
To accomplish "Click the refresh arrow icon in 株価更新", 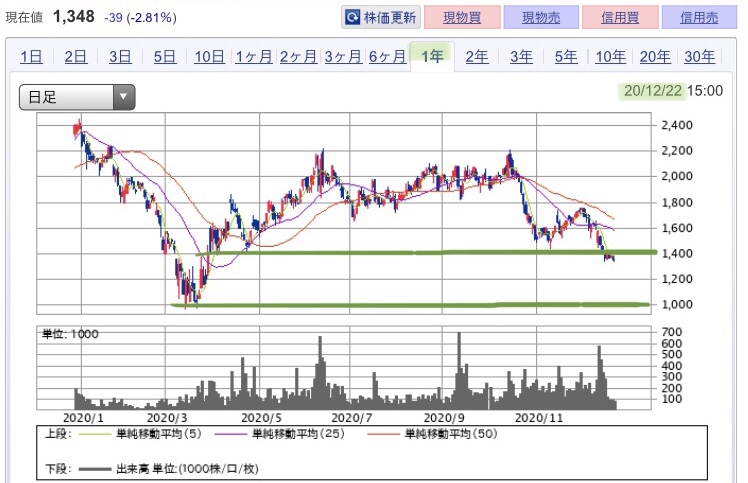I will click(x=353, y=18).
